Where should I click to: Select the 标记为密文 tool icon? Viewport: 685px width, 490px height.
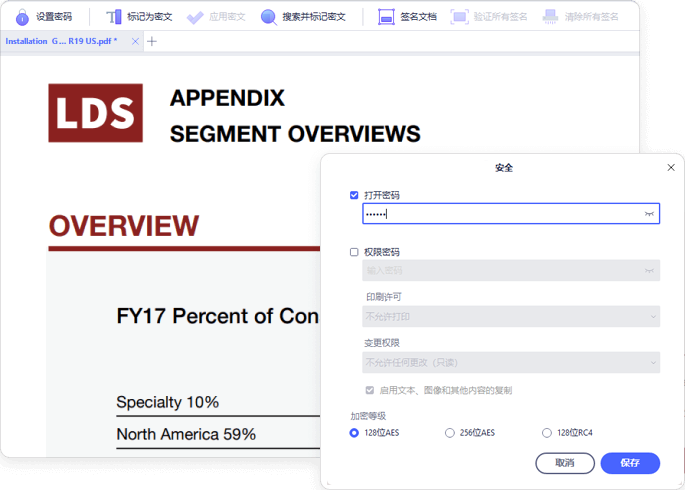[113, 17]
